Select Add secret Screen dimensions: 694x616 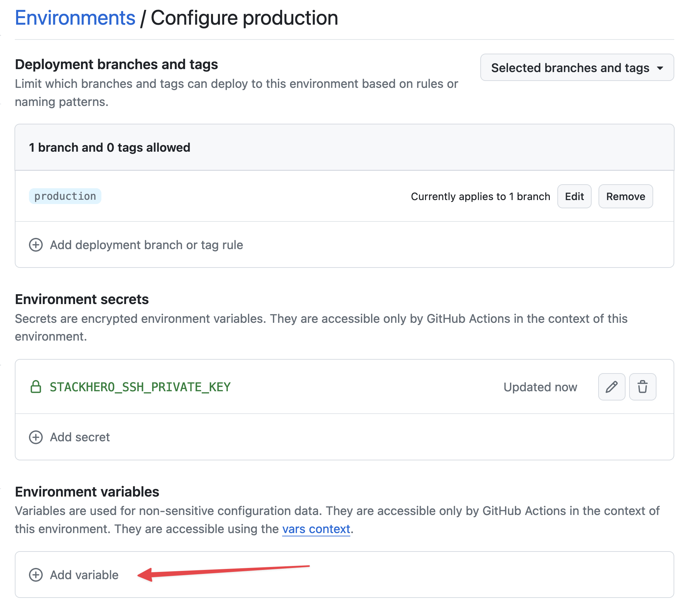click(80, 437)
